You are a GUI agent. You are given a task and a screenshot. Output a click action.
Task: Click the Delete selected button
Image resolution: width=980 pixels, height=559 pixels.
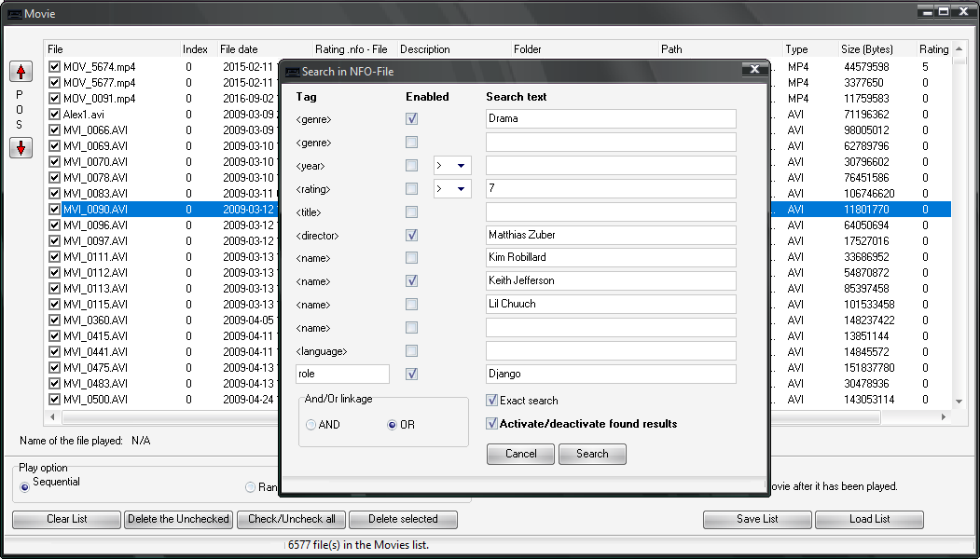403,519
